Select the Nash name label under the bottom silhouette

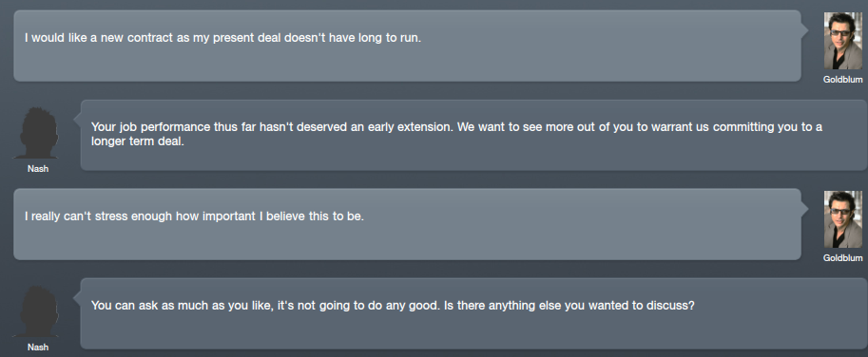(x=38, y=348)
